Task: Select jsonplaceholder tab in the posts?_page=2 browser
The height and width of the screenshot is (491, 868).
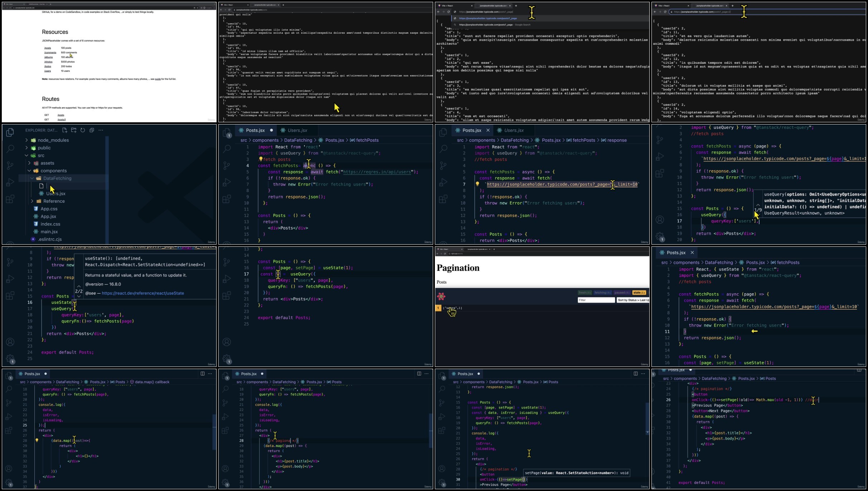Action: 710,6
